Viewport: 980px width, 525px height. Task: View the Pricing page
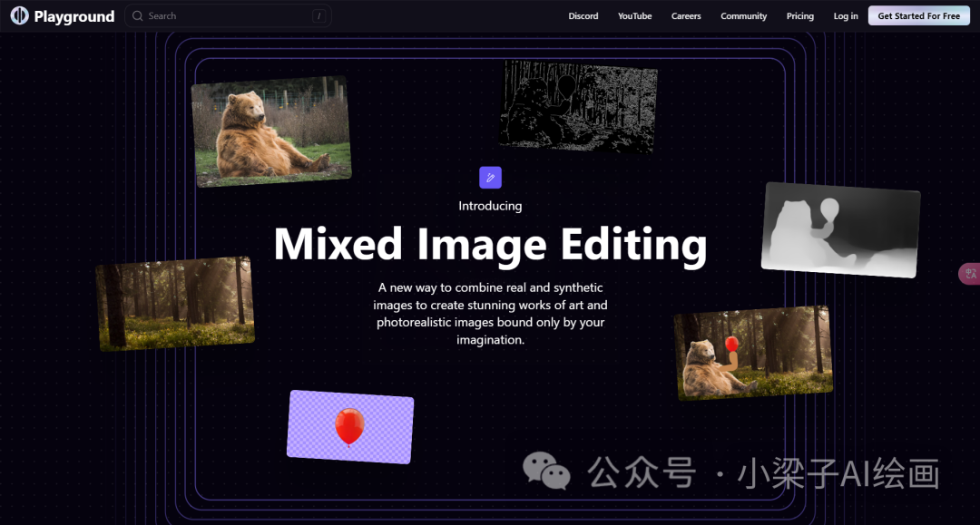coord(800,16)
